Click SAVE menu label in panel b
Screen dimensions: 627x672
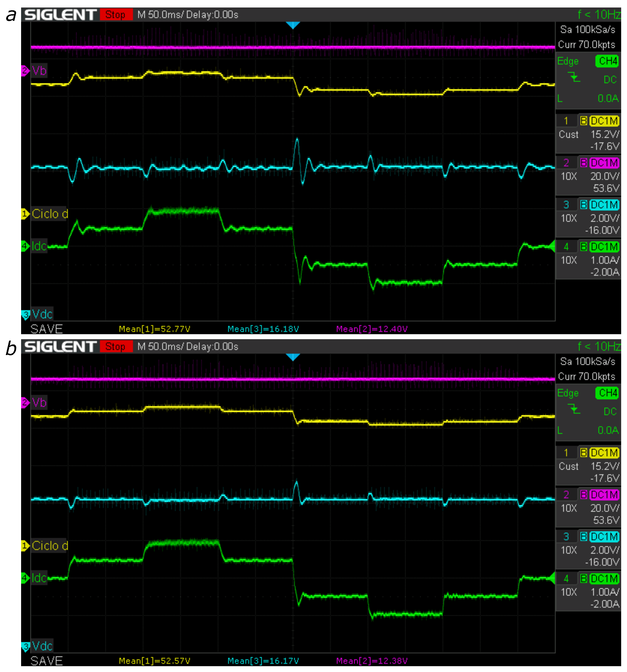click(x=46, y=661)
